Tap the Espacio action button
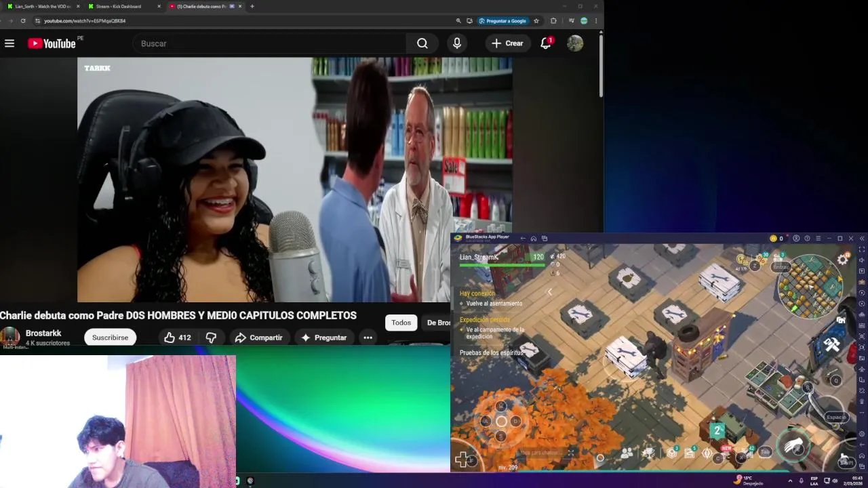Viewport: 868px width, 488px height. pyautogui.click(x=836, y=418)
